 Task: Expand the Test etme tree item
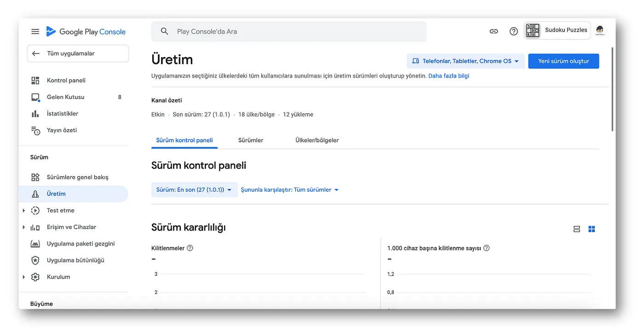click(24, 211)
